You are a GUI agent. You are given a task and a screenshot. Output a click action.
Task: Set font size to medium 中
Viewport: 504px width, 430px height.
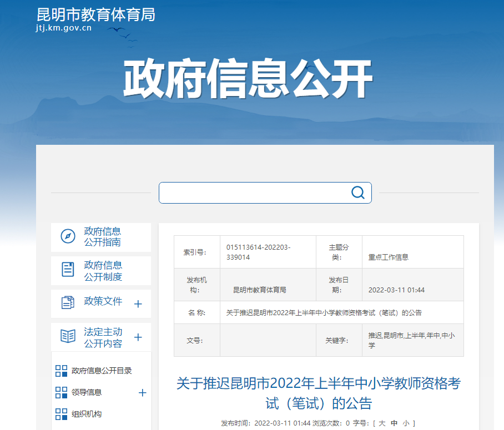394,423
